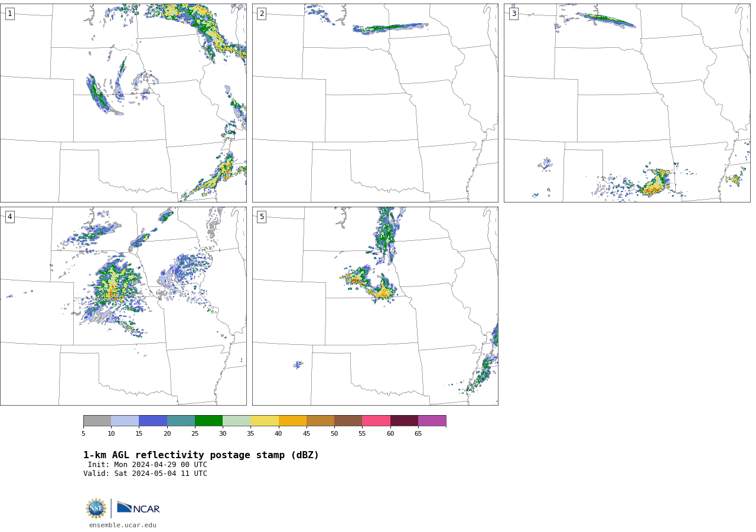
Task: Open ensemble member 4 reflectivity map
Action: [x=123, y=306]
